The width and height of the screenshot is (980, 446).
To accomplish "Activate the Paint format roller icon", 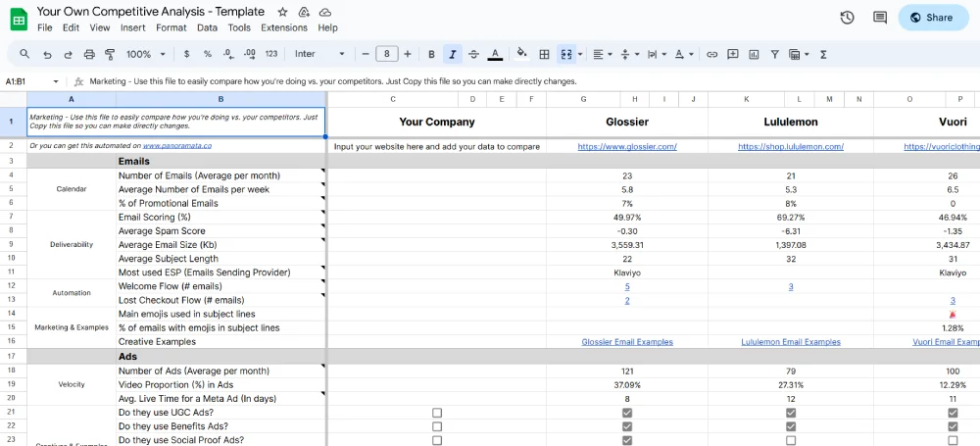I will [111, 55].
